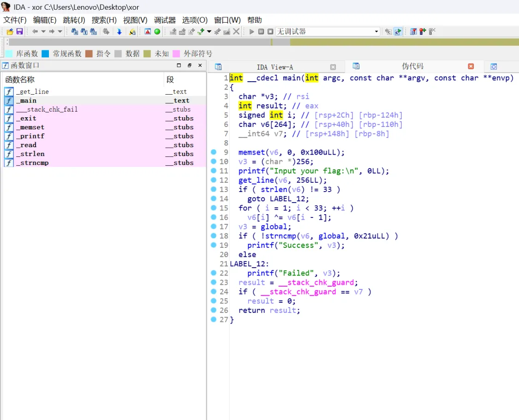Open the 视图(V) menu
Screen dimensions: 519x420
[x=135, y=20]
